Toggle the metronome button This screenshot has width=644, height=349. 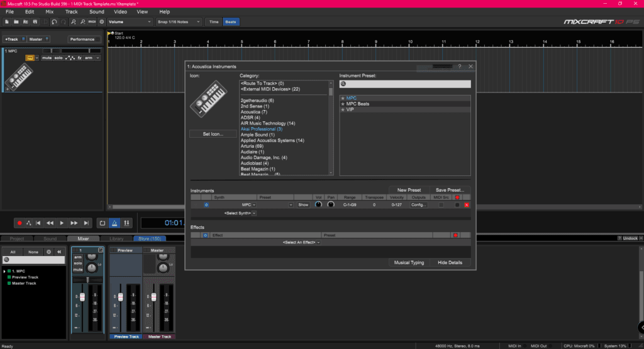coord(114,223)
